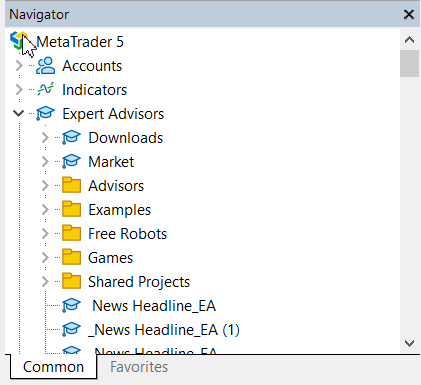
Task: Expand the Free Robots folder
Action: pos(45,234)
